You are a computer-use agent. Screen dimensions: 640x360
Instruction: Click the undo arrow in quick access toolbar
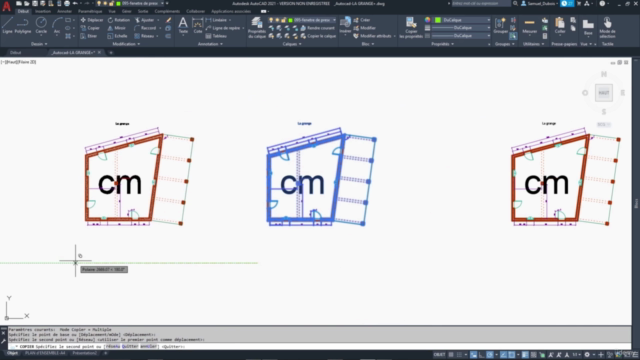point(75,3)
